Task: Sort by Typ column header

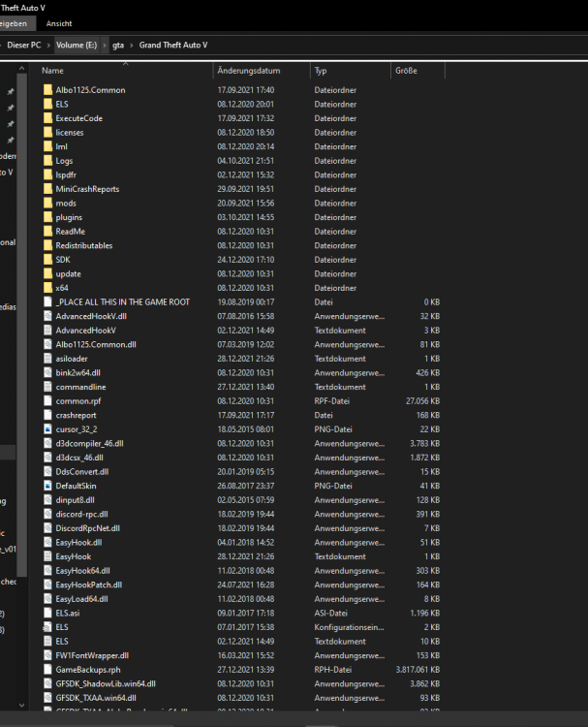Action: (x=321, y=71)
